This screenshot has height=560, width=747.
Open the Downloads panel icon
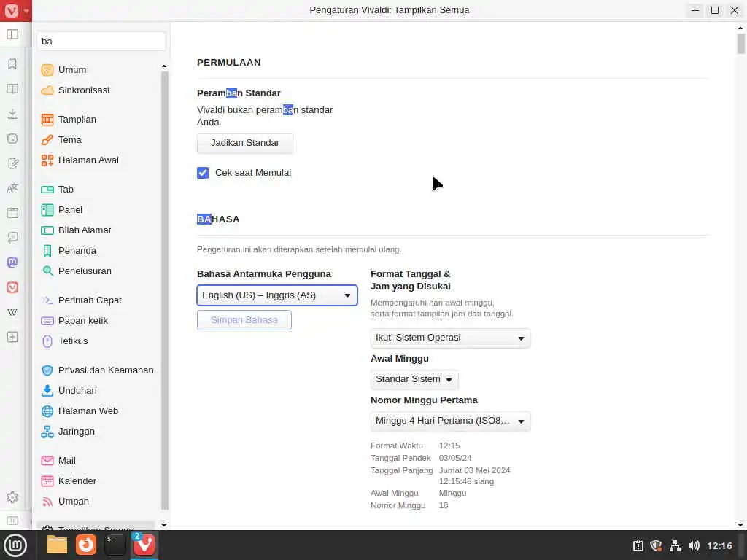[12, 113]
